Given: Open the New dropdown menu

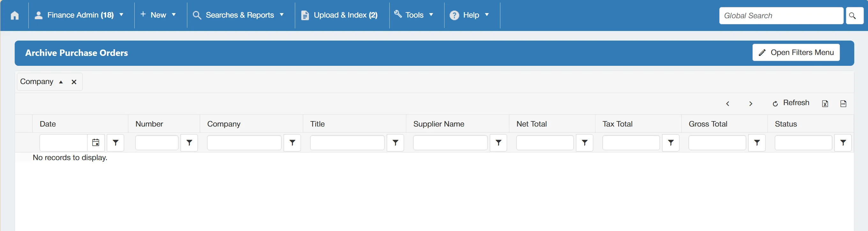Looking at the screenshot, I should pyautogui.click(x=158, y=15).
